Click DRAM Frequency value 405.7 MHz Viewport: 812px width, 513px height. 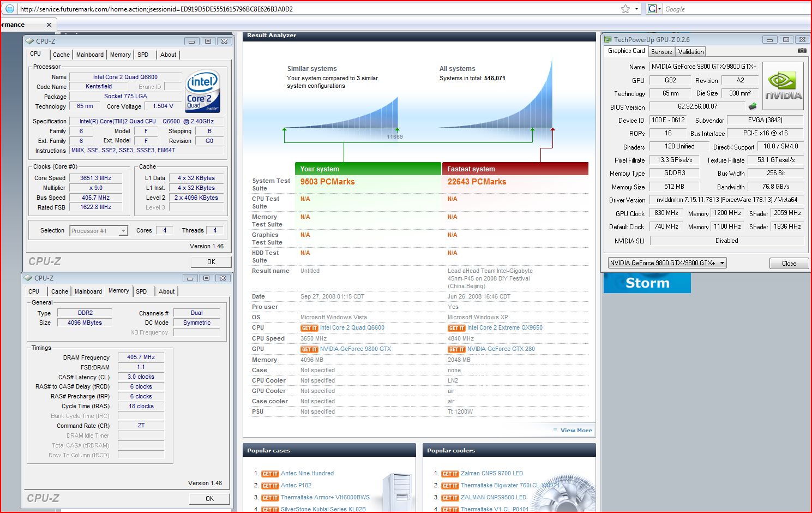(141, 357)
